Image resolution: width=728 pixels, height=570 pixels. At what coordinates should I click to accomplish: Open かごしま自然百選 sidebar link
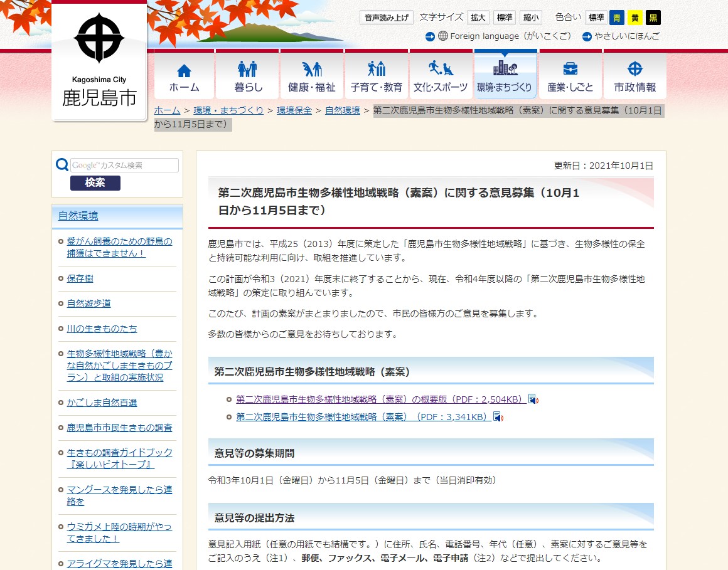click(102, 403)
